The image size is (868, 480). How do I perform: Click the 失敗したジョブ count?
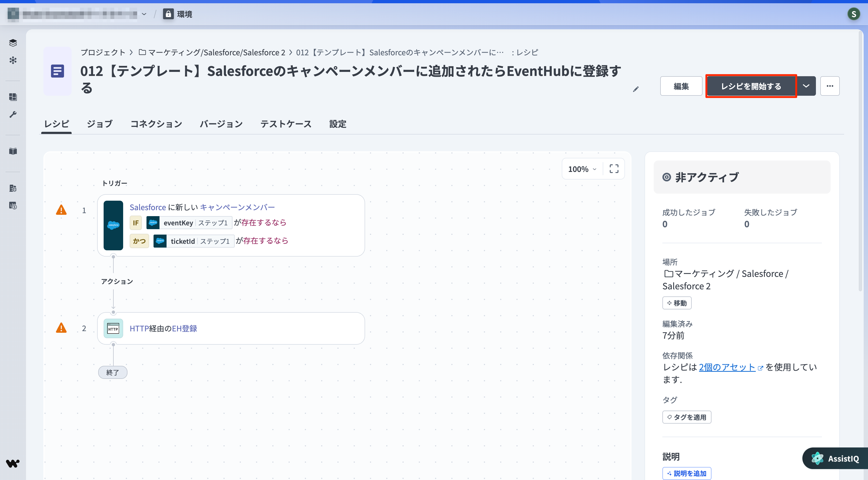(747, 224)
